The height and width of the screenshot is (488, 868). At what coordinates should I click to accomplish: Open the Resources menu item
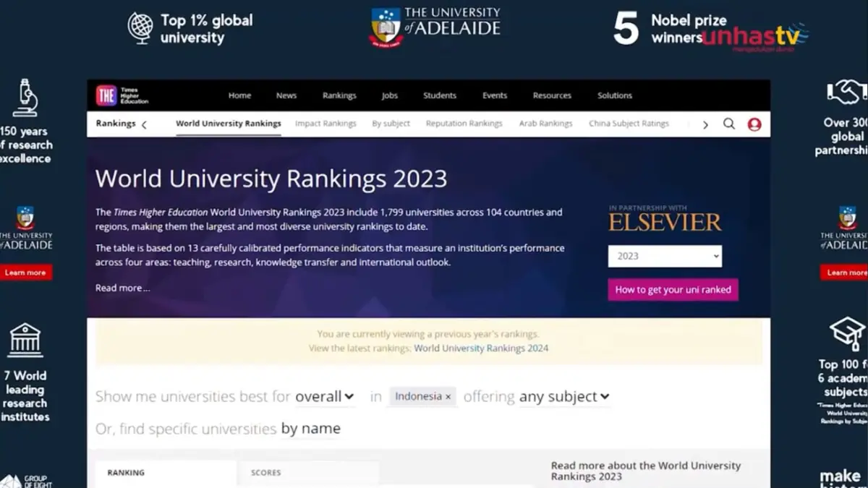[x=552, y=95]
